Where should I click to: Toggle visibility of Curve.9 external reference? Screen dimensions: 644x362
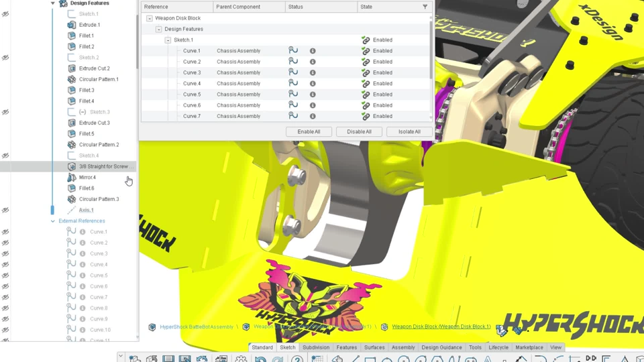point(5,319)
